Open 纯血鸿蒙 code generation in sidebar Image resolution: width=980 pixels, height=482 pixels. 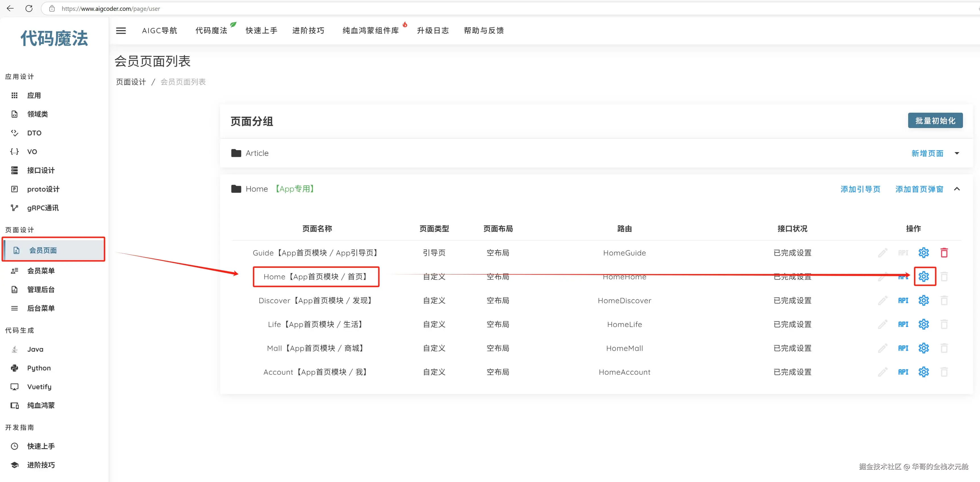41,406
